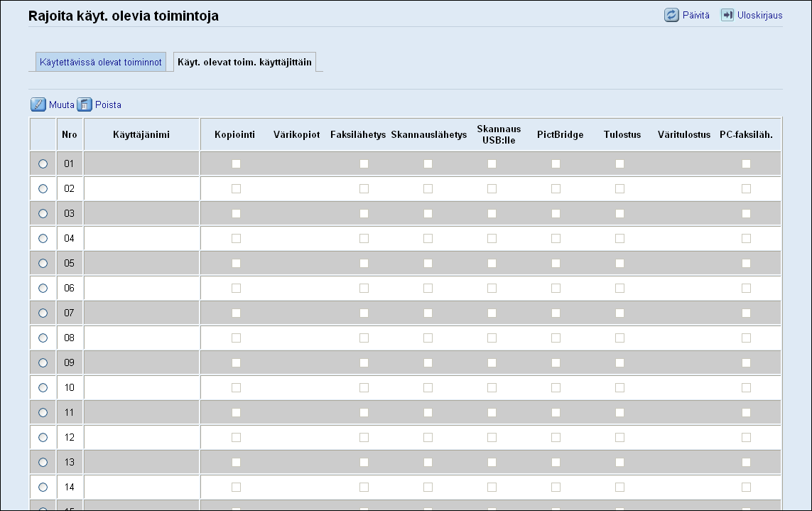Viewport: 812px width, 511px height.
Task: Switch to Käytettävissä olevat toiminnot tab
Action: [100, 62]
